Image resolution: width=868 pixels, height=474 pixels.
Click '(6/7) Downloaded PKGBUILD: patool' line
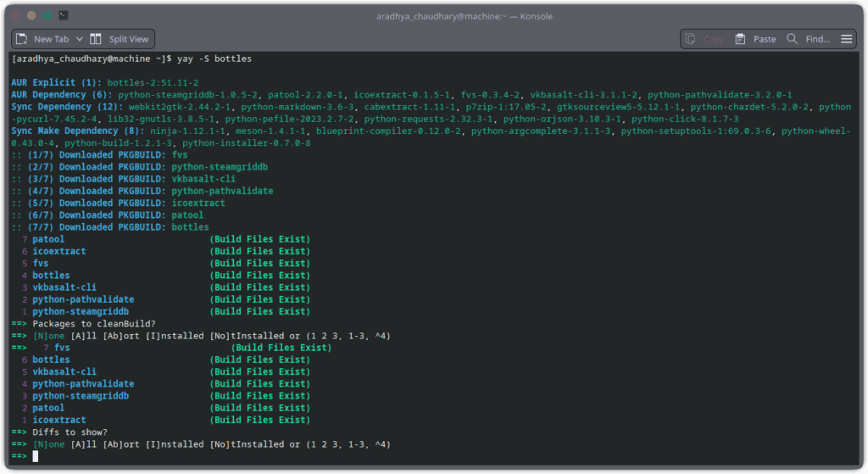click(x=108, y=215)
